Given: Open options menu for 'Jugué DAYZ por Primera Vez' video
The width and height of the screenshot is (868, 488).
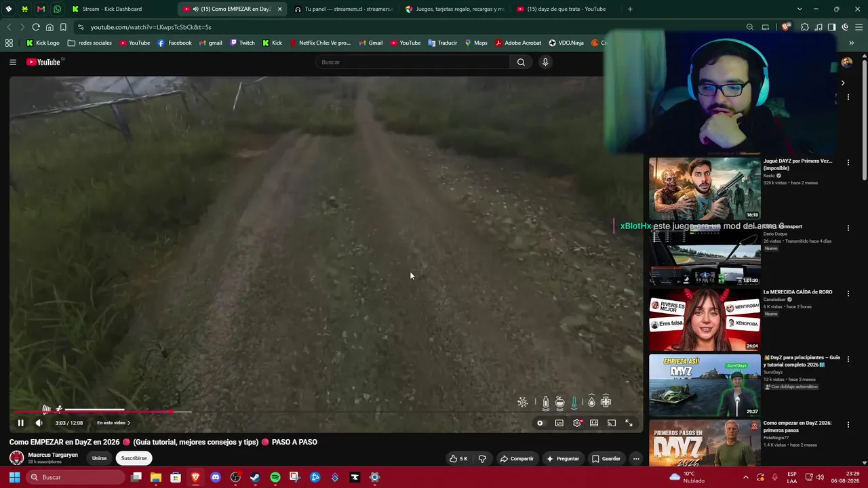Looking at the screenshot, I should pos(848,163).
